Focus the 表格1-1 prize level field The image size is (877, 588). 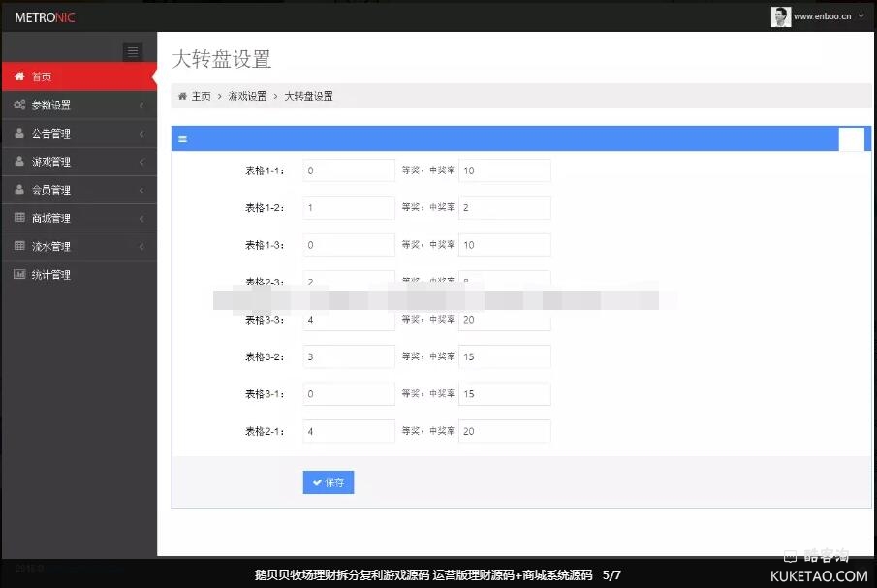349,170
